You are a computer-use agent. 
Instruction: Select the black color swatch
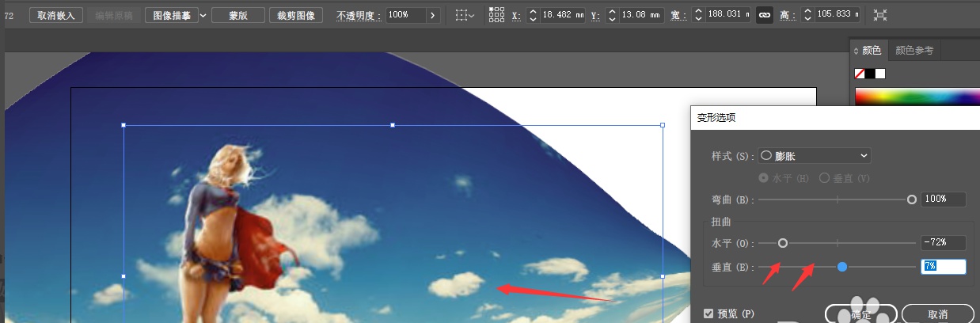click(870, 74)
